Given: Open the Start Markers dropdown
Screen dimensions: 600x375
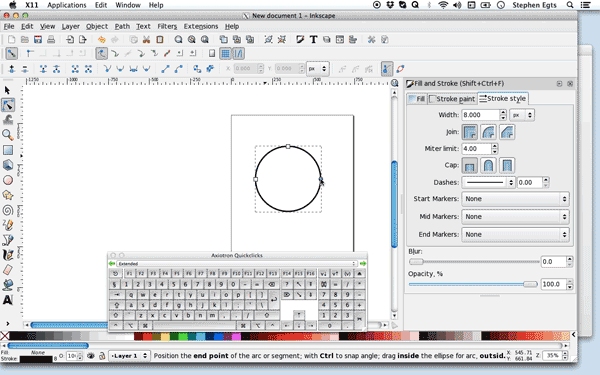Looking at the screenshot, I should pyautogui.click(x=515, y=199).
